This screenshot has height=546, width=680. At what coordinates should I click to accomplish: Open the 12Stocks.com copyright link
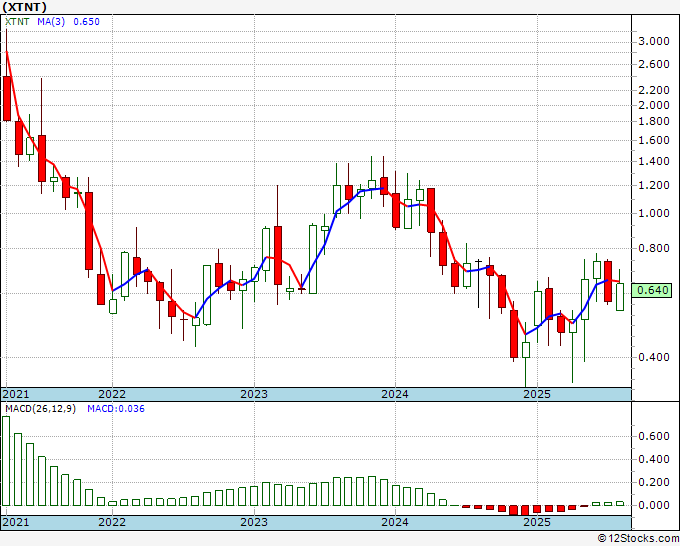click(638, 539)
